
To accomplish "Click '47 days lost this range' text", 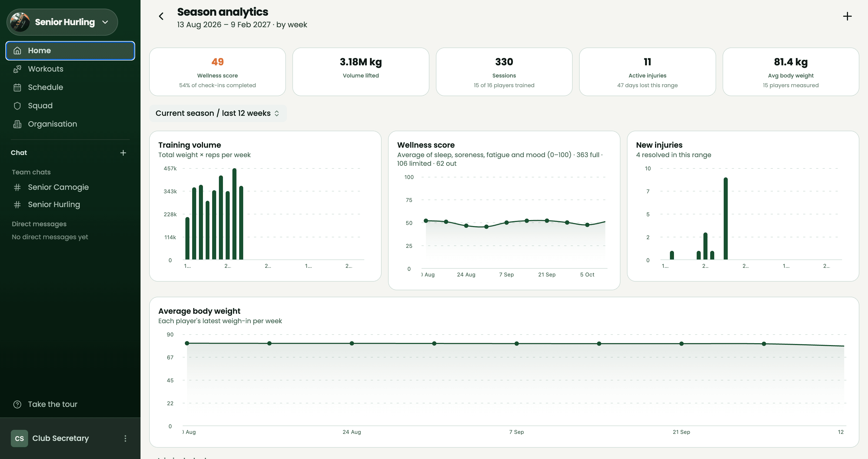I will coord(647,85).
